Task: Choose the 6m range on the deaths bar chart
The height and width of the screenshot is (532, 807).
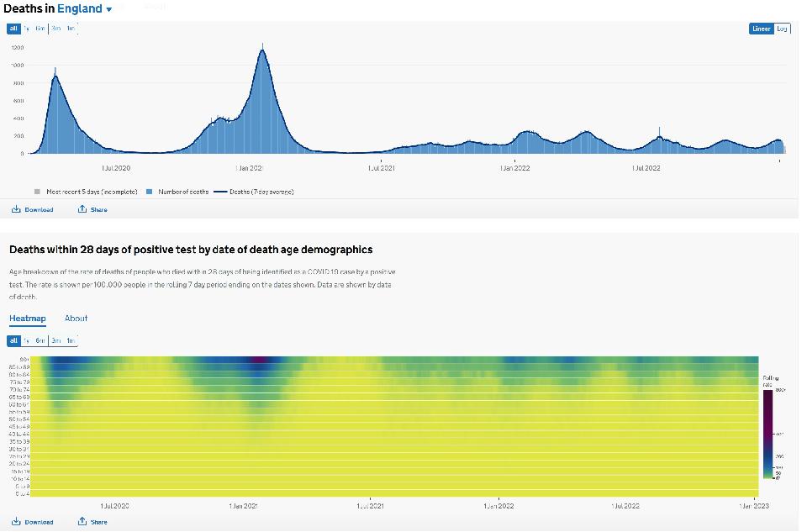Action: pyautogui.click(x=40, y=29)
